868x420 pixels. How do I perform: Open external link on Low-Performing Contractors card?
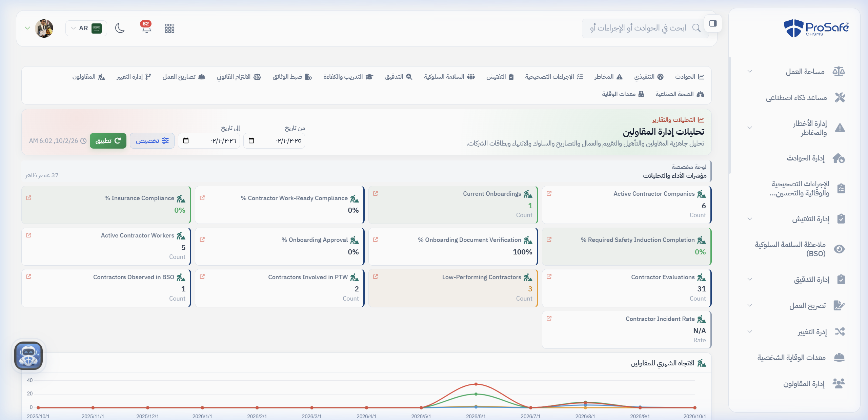[376, 277]
